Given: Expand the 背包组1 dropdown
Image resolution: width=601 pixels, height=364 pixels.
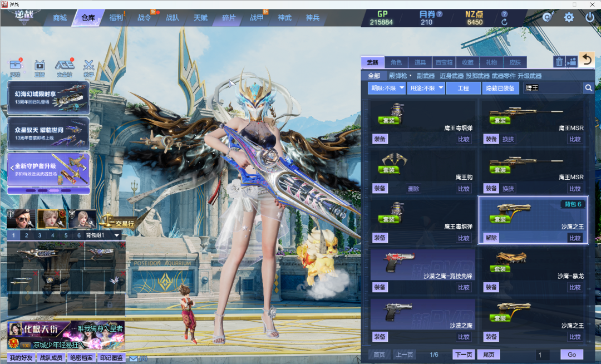Looking at the screenshot, I should coord(117,235).
